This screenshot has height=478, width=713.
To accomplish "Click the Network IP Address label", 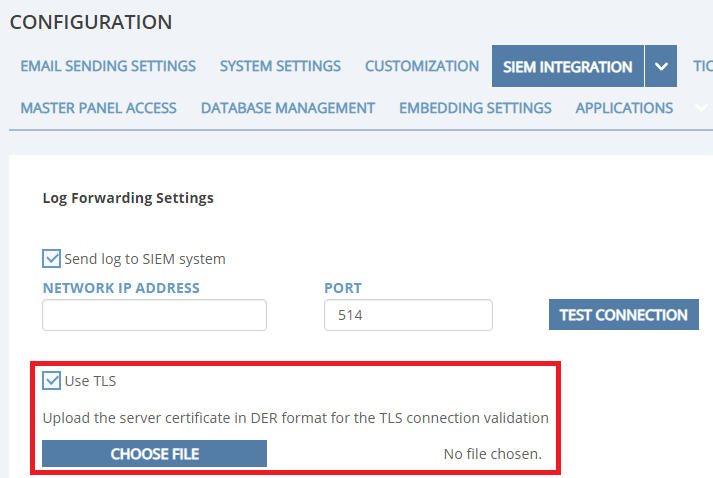I will pos(121,288).
